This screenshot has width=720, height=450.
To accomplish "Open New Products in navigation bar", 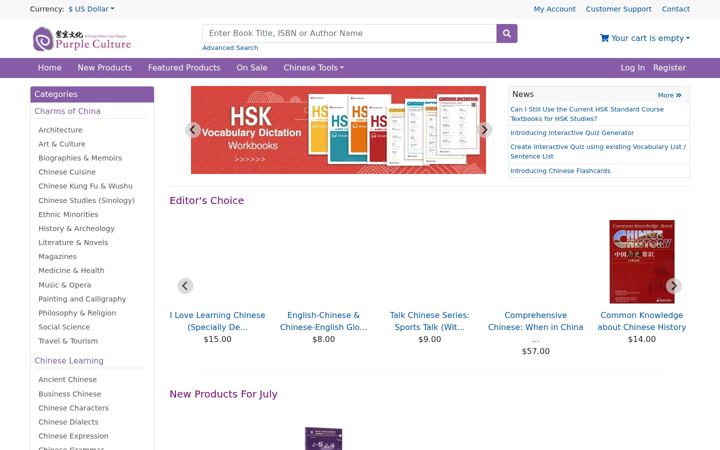I will [x=105, y=68].
